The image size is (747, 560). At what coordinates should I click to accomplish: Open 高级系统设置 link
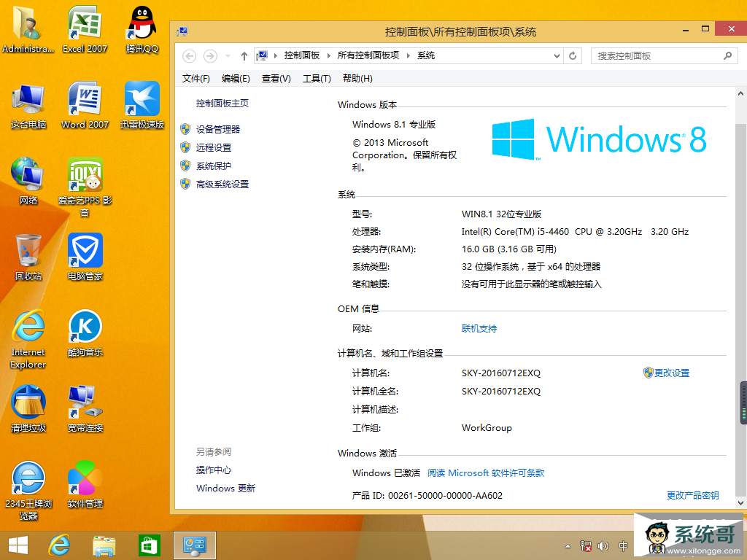(222, 184)
